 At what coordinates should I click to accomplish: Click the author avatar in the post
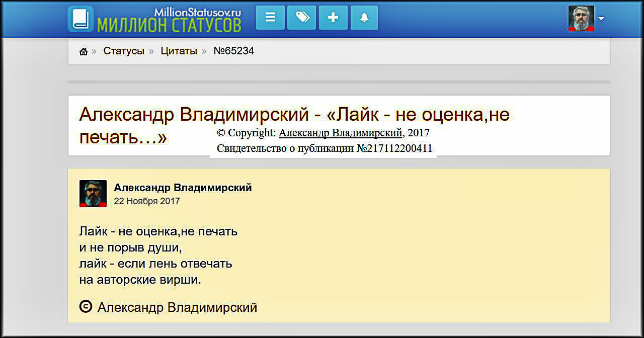click(x=93, y=194)
